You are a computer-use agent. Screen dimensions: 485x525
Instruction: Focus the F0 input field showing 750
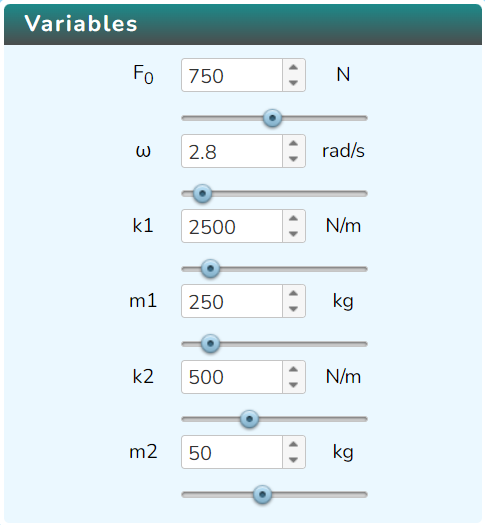[232, 75]
